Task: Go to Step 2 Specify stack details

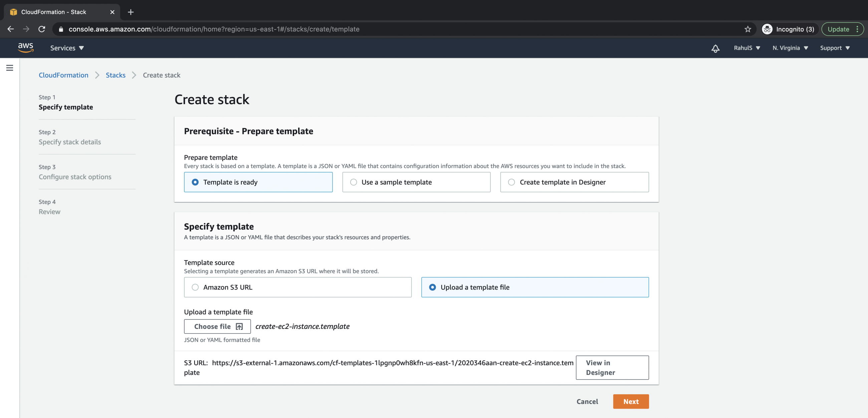Action: click(70, 137)
